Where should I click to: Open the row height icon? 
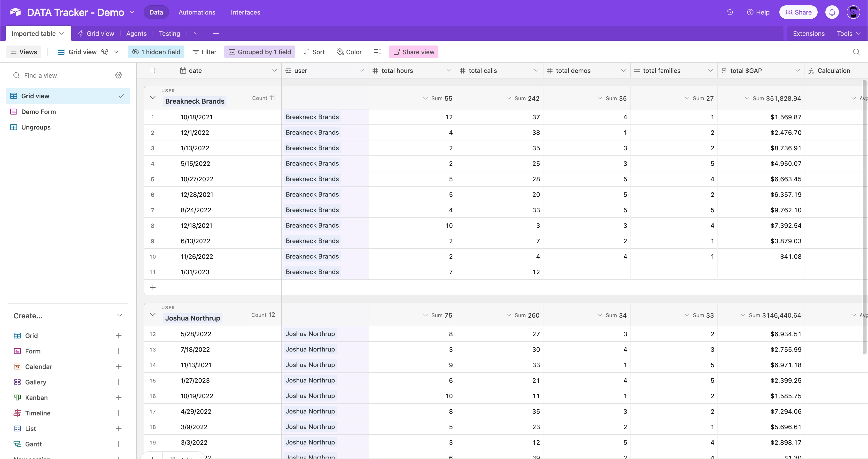tap(377, 52)
